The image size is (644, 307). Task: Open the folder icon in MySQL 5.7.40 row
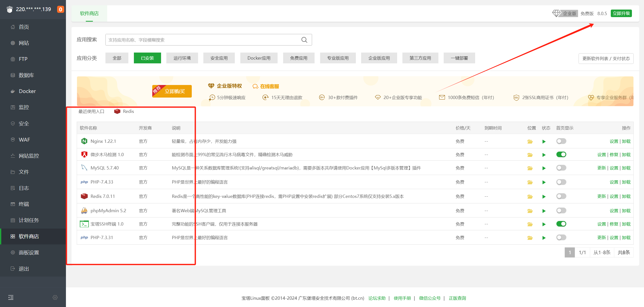(530, 168)
